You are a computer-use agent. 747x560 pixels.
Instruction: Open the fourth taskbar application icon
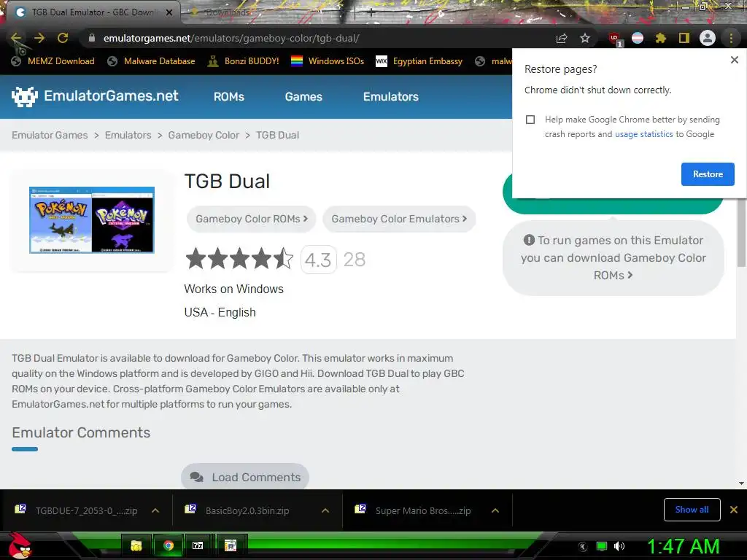click(x=231, y=545)
